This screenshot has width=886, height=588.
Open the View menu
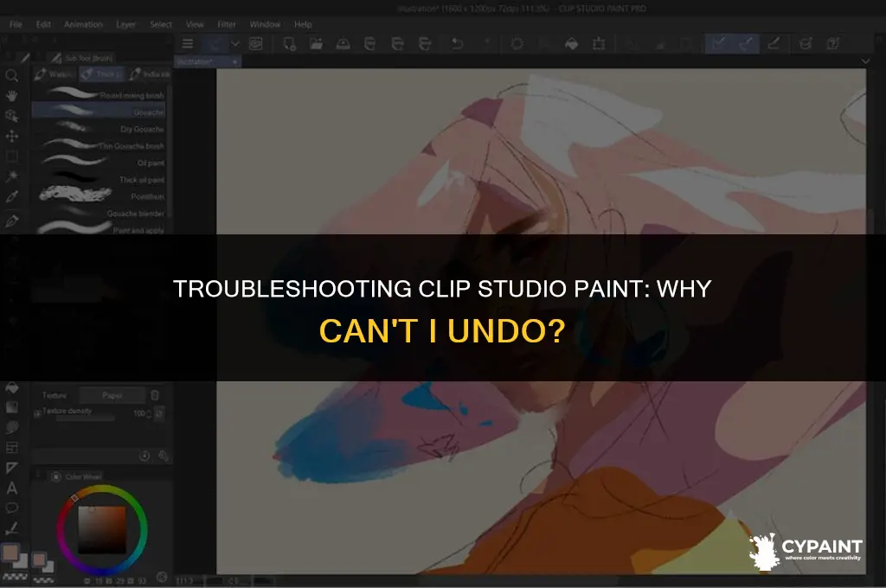pyautogui.click(x=195, y=24)
